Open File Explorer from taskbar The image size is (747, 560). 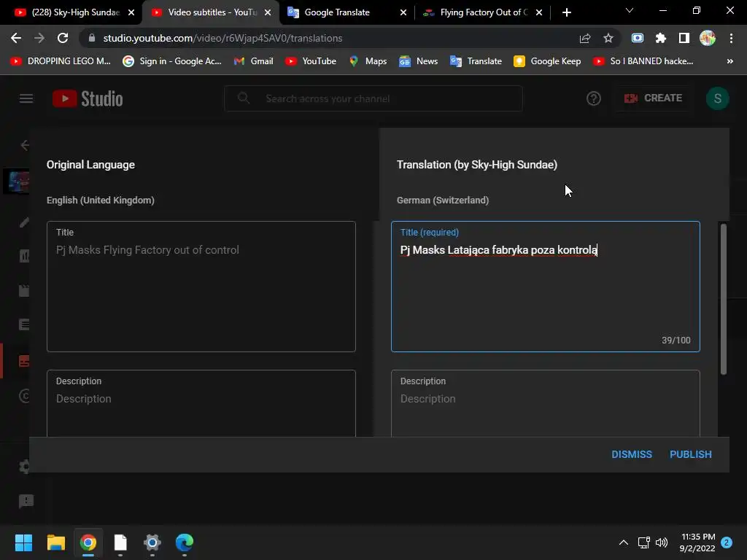coord(55,542)
